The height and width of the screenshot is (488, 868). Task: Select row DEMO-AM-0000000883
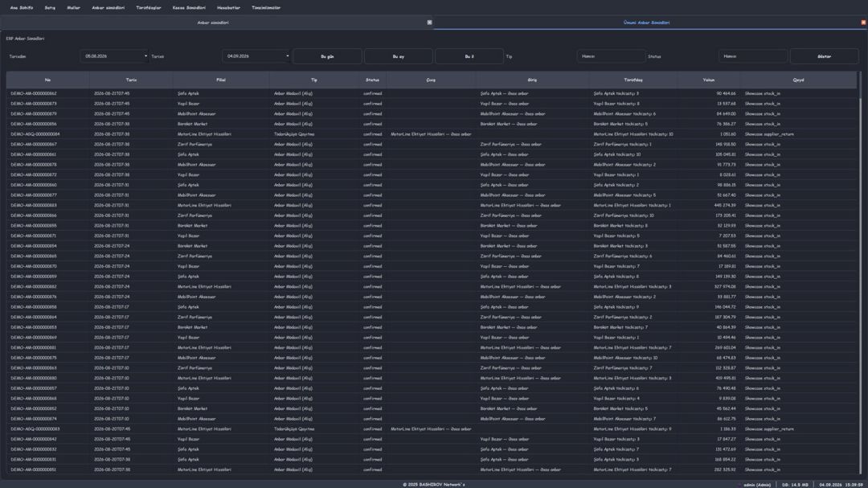pos(432,205)
